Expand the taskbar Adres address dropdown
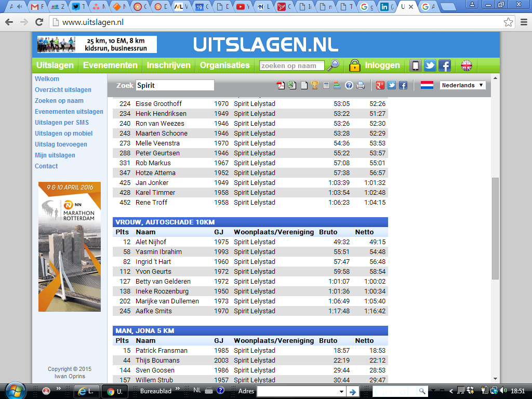This screenshot has width=532, height=399. (341, 391)
